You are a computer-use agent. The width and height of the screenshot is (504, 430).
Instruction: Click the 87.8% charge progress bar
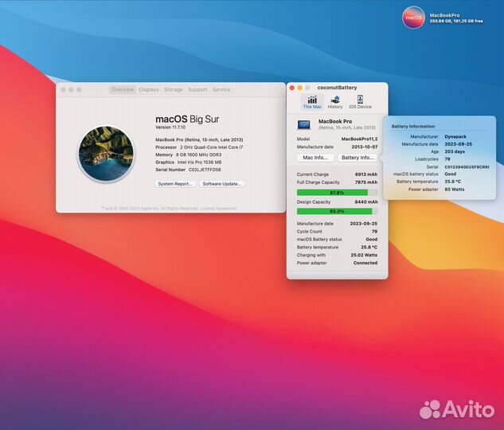[x=337, y=193]
